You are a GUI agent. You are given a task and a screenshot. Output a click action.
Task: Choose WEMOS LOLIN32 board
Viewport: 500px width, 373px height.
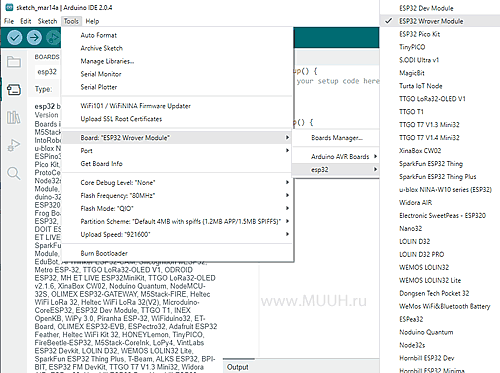440,267
